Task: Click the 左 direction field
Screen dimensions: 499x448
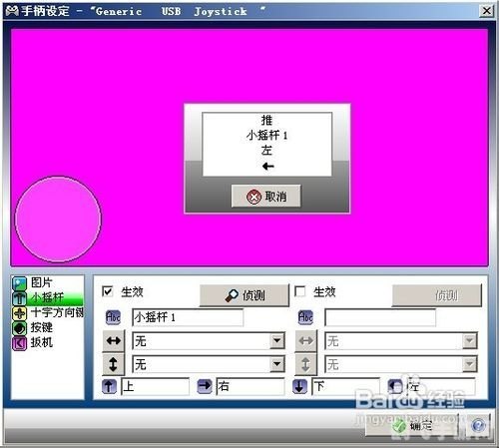Action: 441,386
